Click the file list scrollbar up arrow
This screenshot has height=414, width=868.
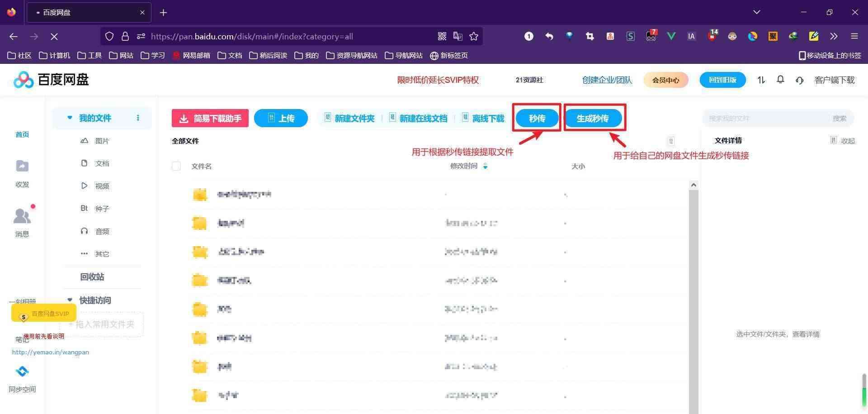[693, 185]
